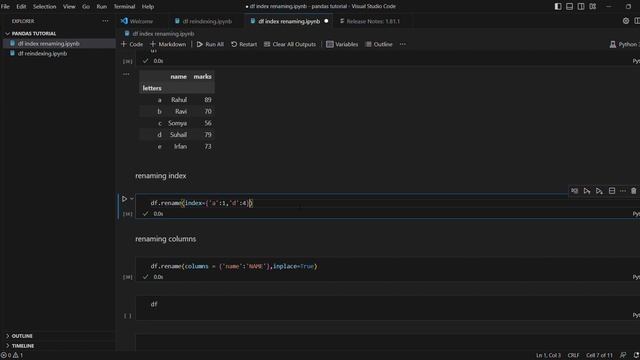This screenshot has width=640, height=360.
Task: Click the 'name' column header in output
Action: point(178,76)
